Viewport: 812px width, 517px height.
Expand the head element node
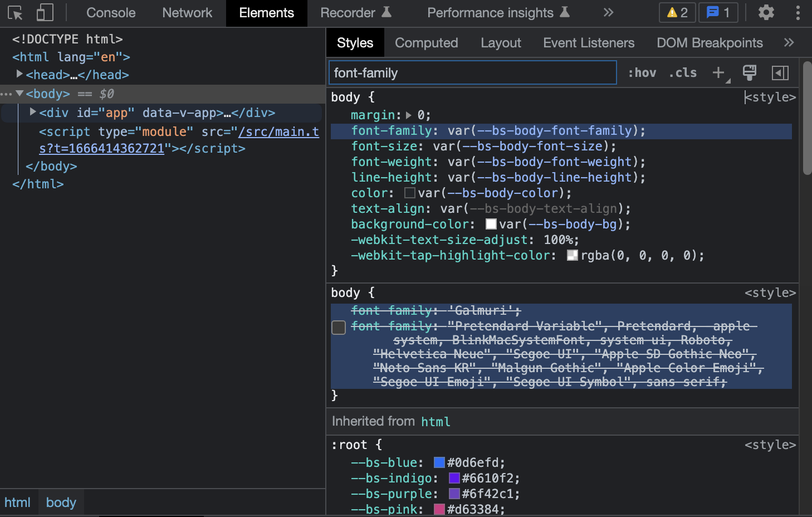[19, 74]
